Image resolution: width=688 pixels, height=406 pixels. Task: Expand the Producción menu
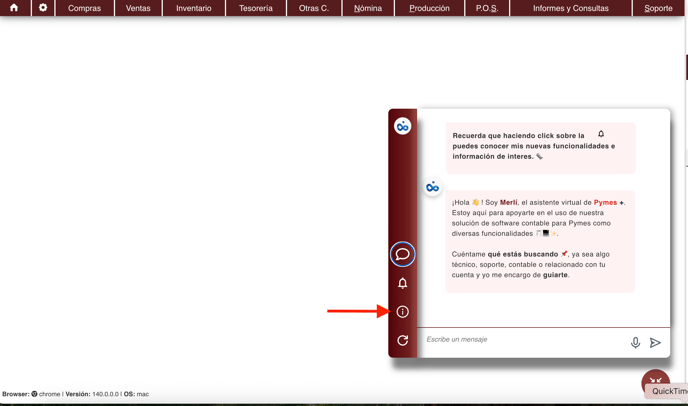(x=429, y=8)
